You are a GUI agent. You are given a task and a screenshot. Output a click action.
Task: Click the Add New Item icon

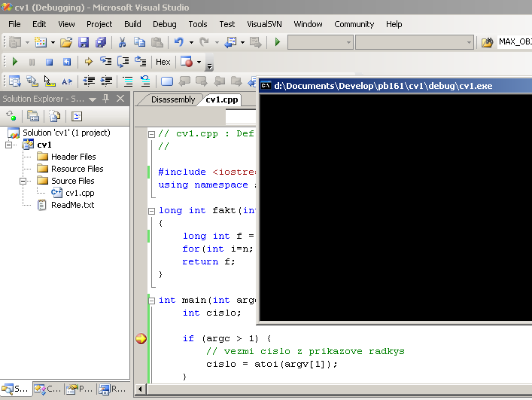pos(41,42)
